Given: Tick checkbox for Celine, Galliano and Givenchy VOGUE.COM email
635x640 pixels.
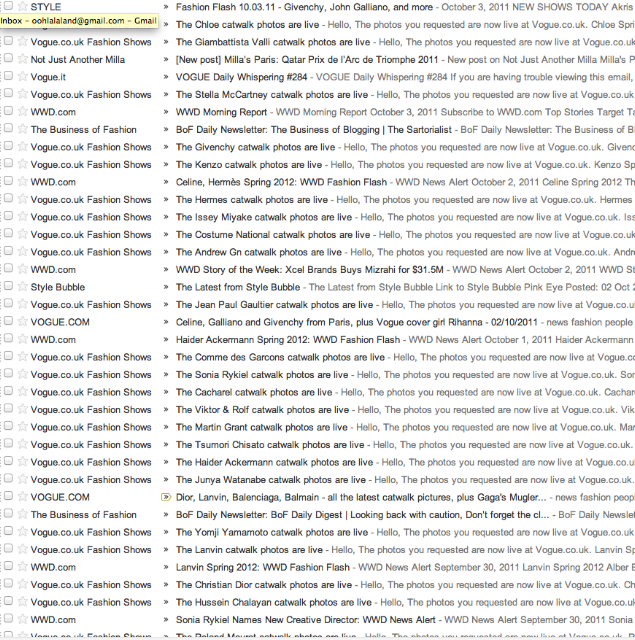Looking at the screenshot, I should (x=8, y=321).
